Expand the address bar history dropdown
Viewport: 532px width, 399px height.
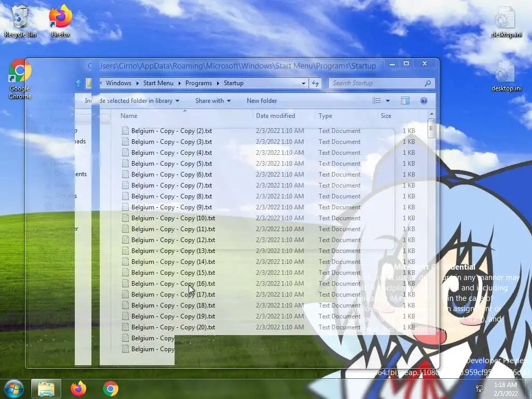(303, 83)
